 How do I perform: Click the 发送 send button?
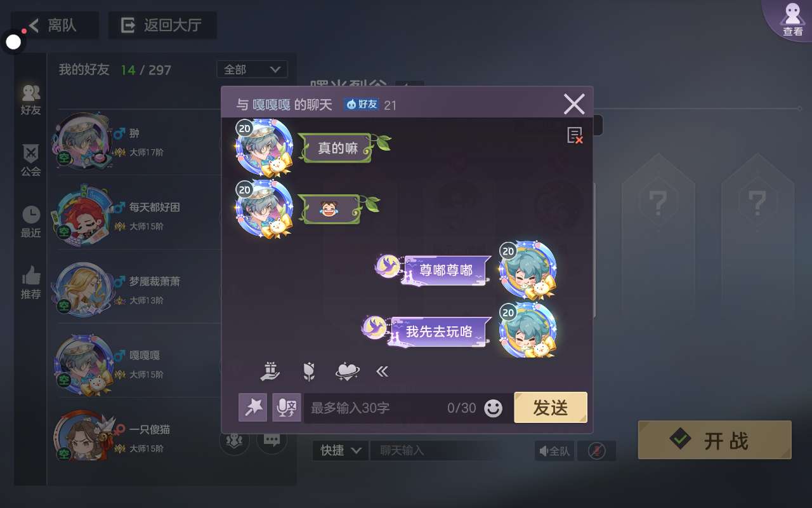(551, 408)
